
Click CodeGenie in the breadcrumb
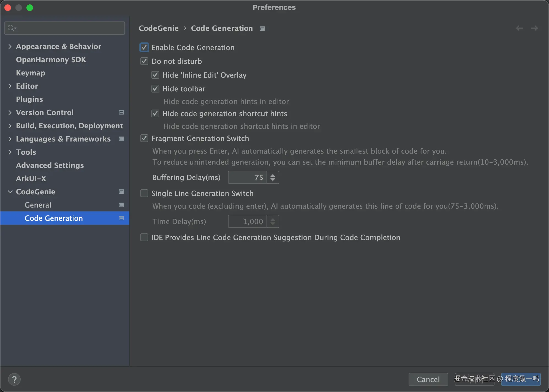point(159,28)
